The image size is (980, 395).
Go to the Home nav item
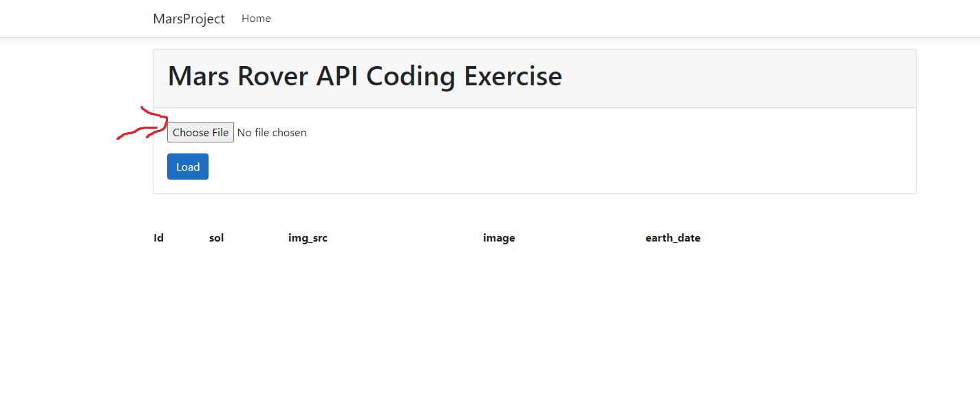click(256, 19)
